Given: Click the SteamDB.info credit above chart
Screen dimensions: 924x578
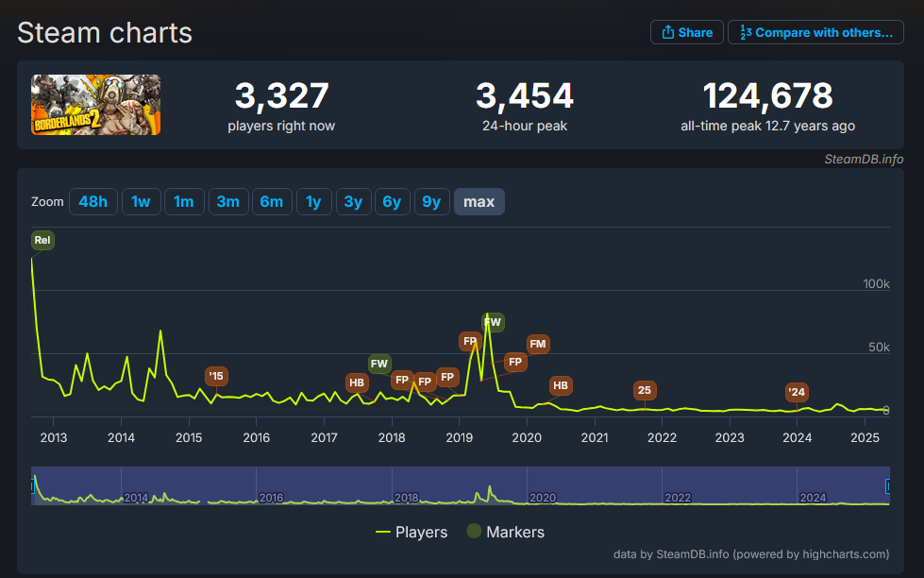Looking at the screenshot, I should pos(864,160).
